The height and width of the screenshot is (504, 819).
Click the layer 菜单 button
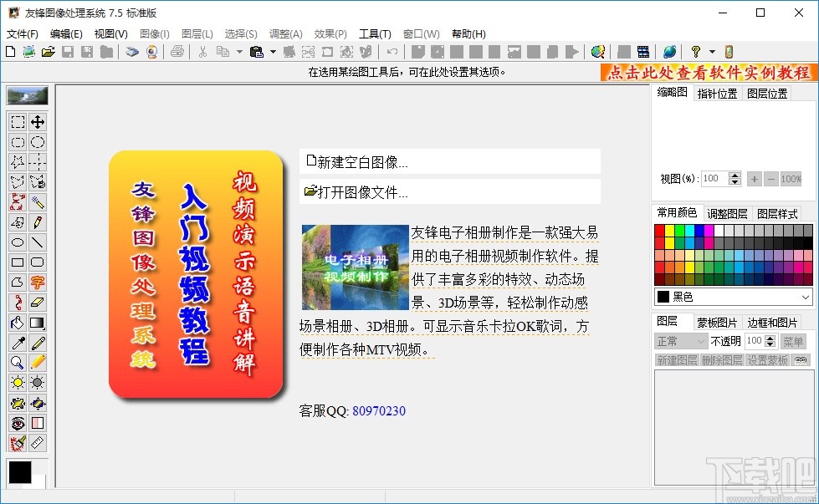[x=793, y=341]
